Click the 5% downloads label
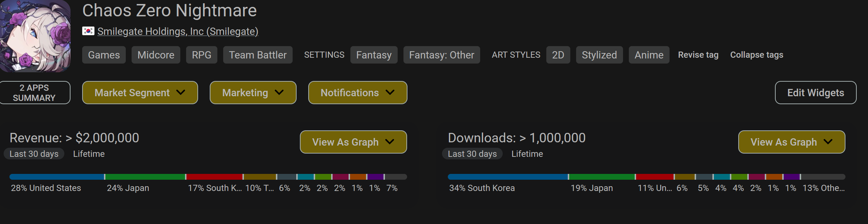The width and height of the screenshot is (868, 224). pos(703,188)
